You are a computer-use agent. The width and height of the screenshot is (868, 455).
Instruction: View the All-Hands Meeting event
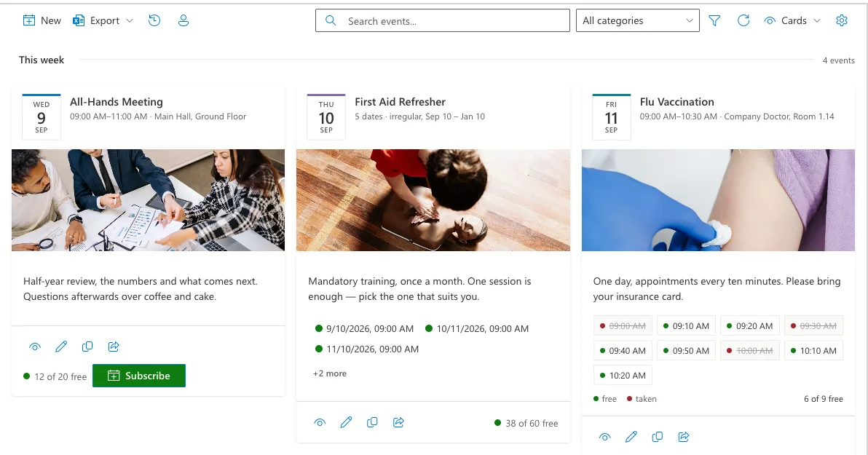tap(35, 347)
